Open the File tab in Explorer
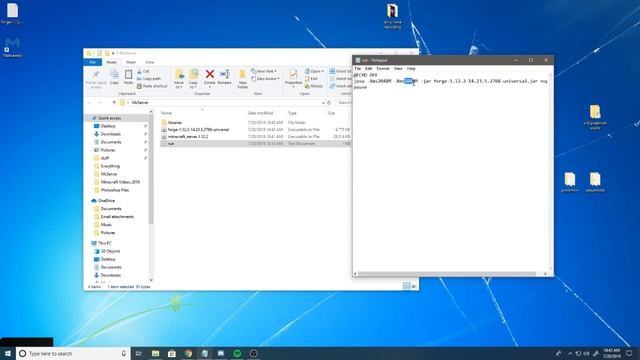Viewport: 640px width, 360px height. tap(93, 62)
